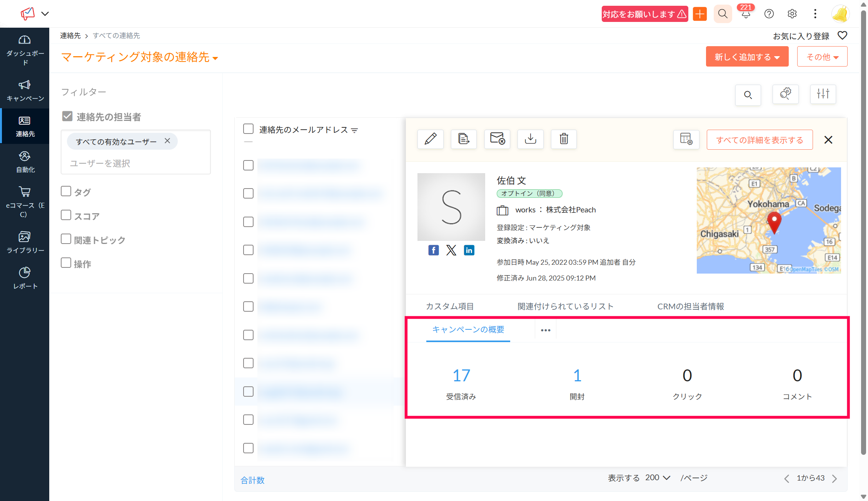Viewport: 868px width, 501px height.
Task: Open the LinkedIn icon under contact avatar
Action: (x=469, y=250)
